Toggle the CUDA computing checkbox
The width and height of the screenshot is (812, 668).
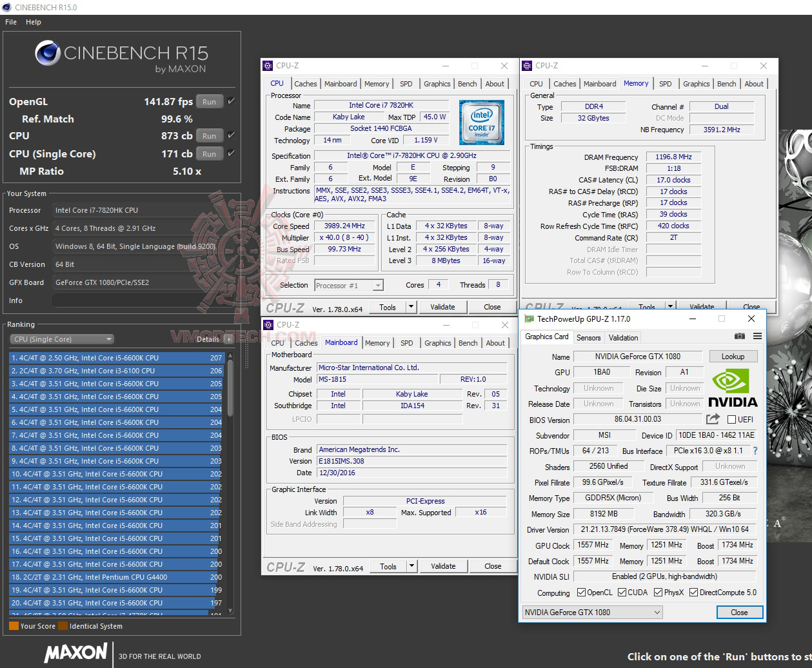coord(622,593)
